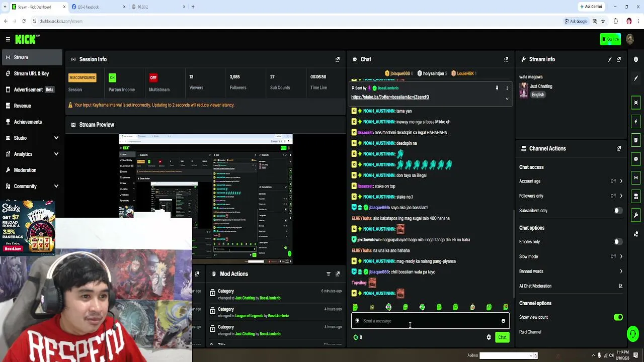Send the message with the Chat button
Viewport: 644px width, 362px height.
pos(502,337)
